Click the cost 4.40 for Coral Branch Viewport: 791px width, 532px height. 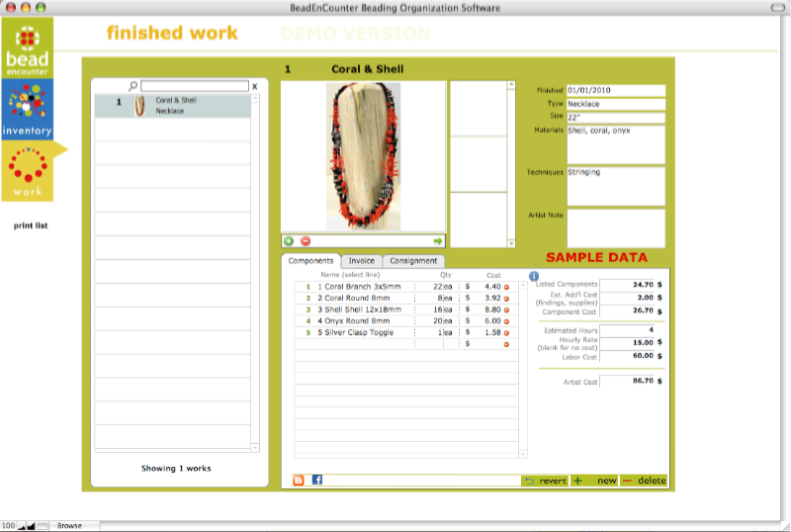pyautogui.click(x=492, y=287)
